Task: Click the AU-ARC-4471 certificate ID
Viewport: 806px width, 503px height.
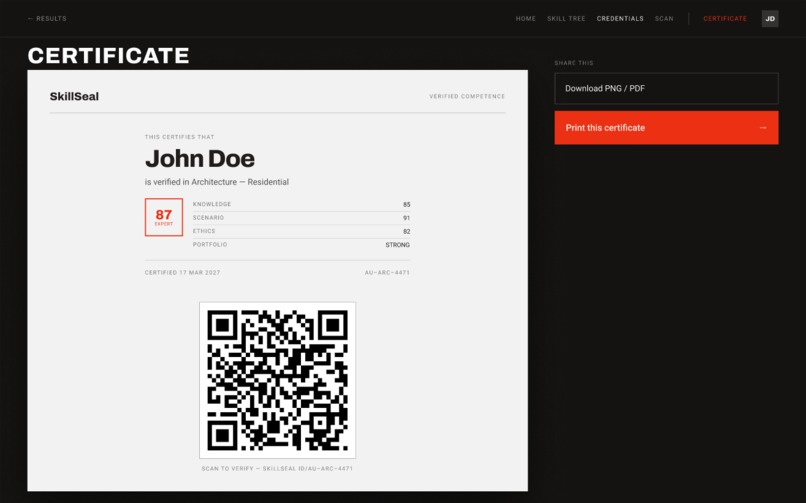Action: click(387, 273)
